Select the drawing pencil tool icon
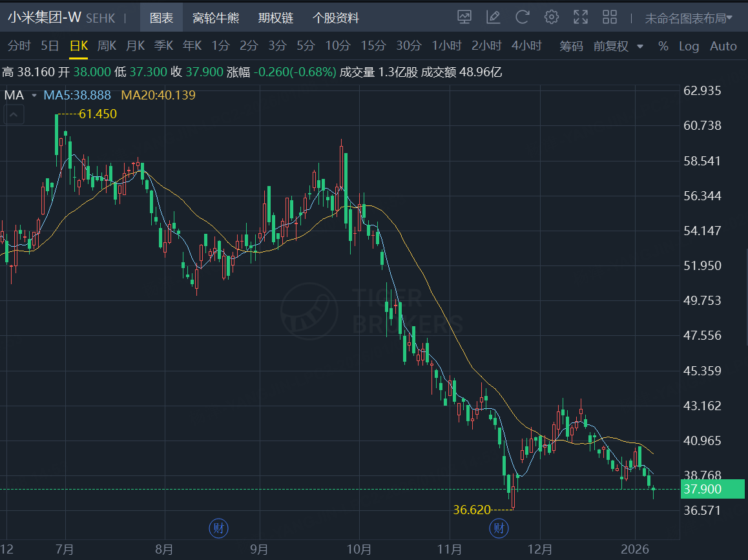 pyautogui.click(x=493, y=17)
